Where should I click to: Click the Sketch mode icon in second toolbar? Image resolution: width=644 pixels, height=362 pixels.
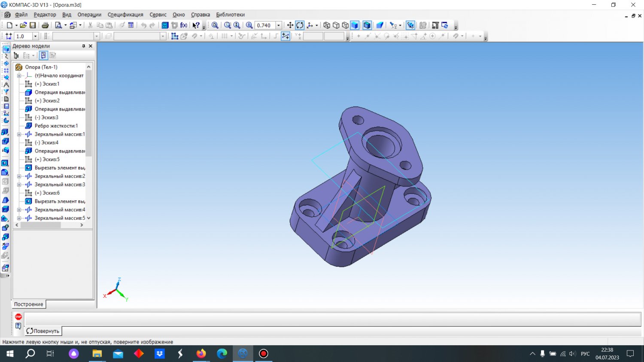pyautogui.click(x=175, y=36)
